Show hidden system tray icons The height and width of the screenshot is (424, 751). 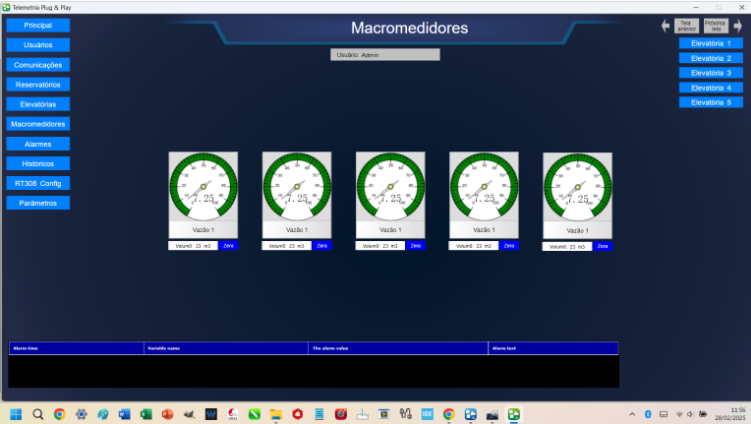631,413
